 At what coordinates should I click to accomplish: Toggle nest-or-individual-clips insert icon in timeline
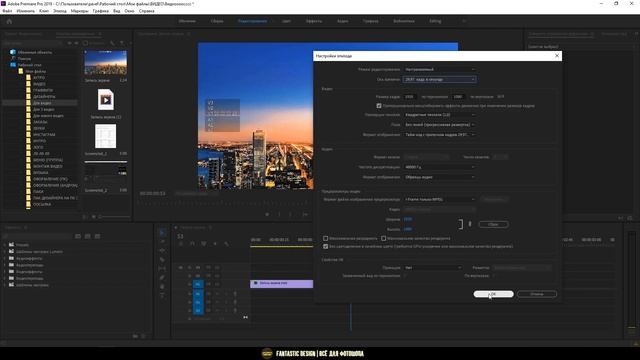click(x=181, y=244)
